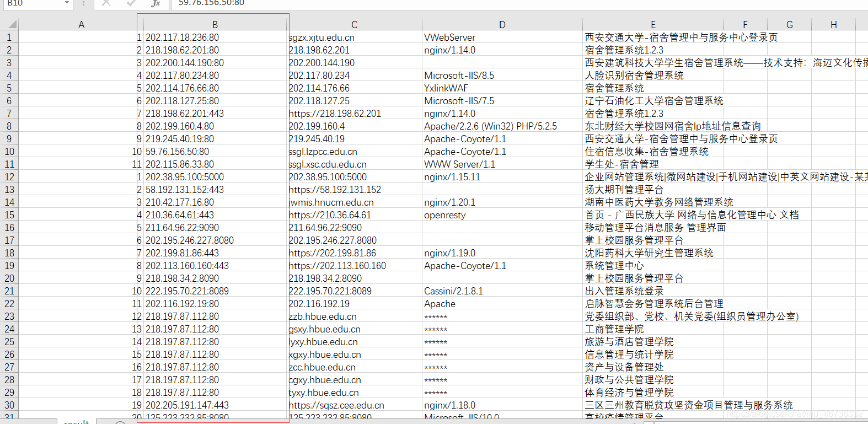
Task: Select column F header
Action: [x=745, y=24]
